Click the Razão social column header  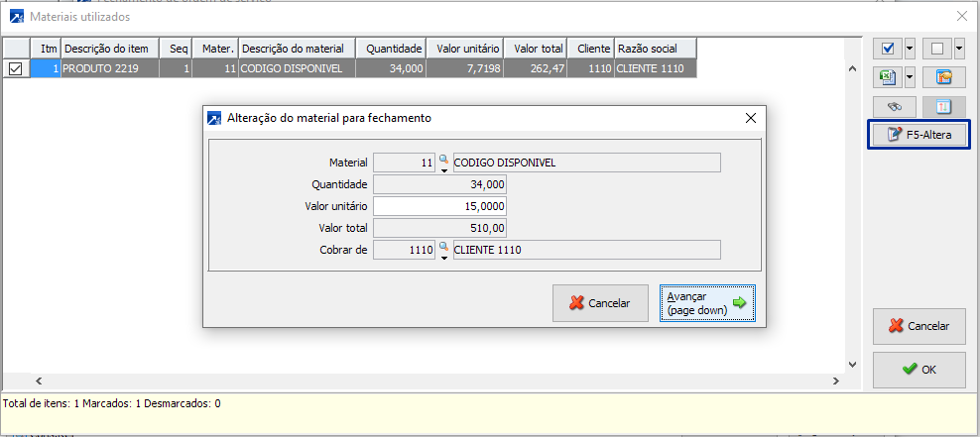(655, 49)
